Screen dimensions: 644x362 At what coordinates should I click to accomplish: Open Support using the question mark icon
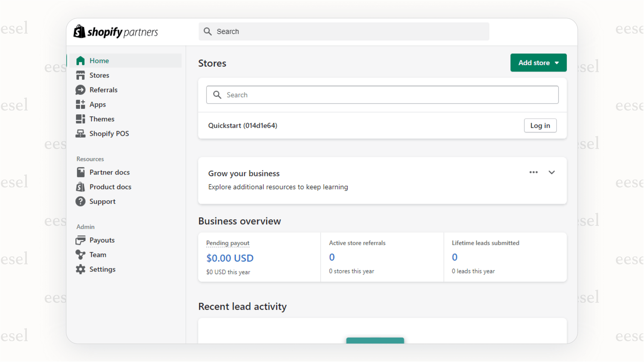pyautogui.click(x=80, y=201)
